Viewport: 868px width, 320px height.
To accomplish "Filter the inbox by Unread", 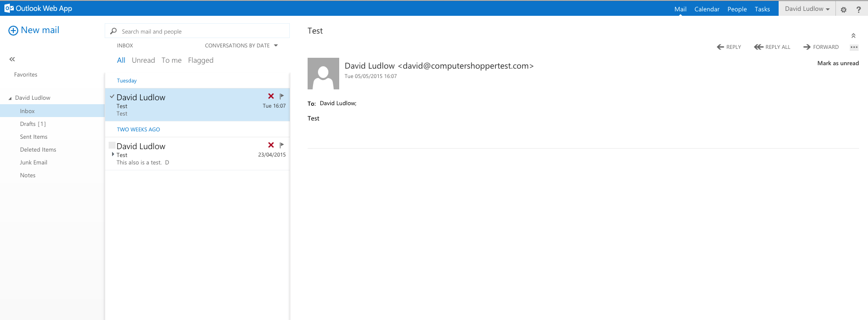I will [143, 60].
